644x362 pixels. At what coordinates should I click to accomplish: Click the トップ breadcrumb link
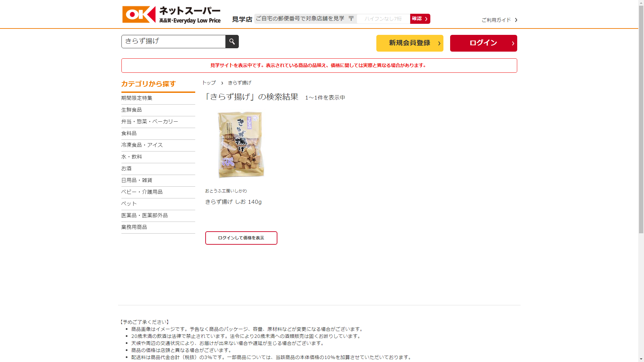(209, 83)
